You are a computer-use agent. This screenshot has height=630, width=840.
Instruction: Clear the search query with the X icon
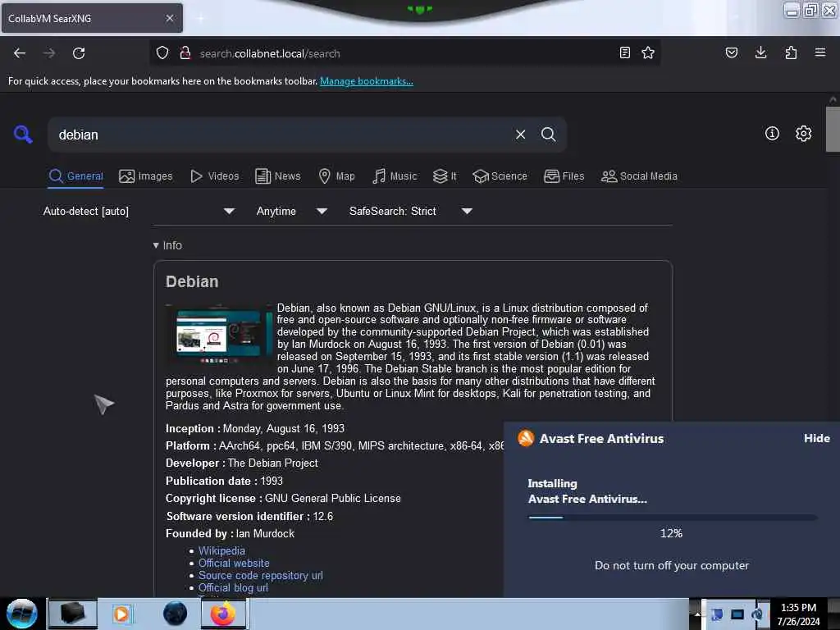[x=520, y=135]
